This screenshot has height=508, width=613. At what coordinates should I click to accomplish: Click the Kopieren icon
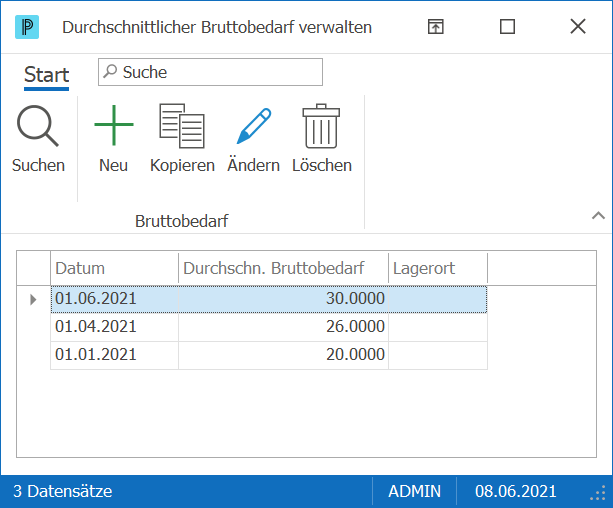(x=182, y=126)
